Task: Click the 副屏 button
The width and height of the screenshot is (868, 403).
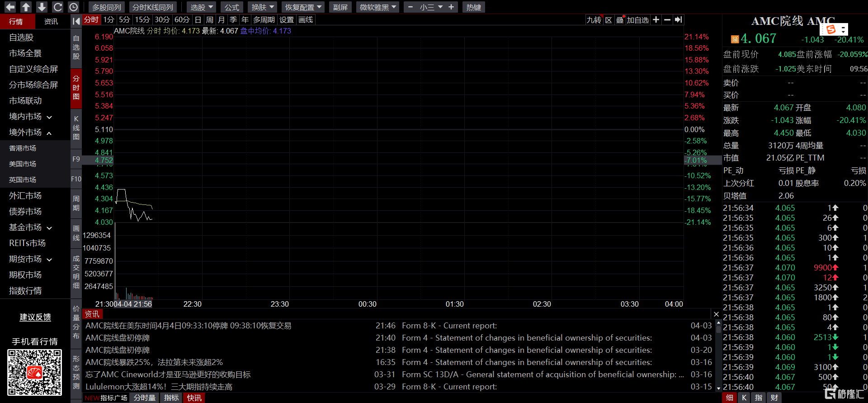Action: 340,7
